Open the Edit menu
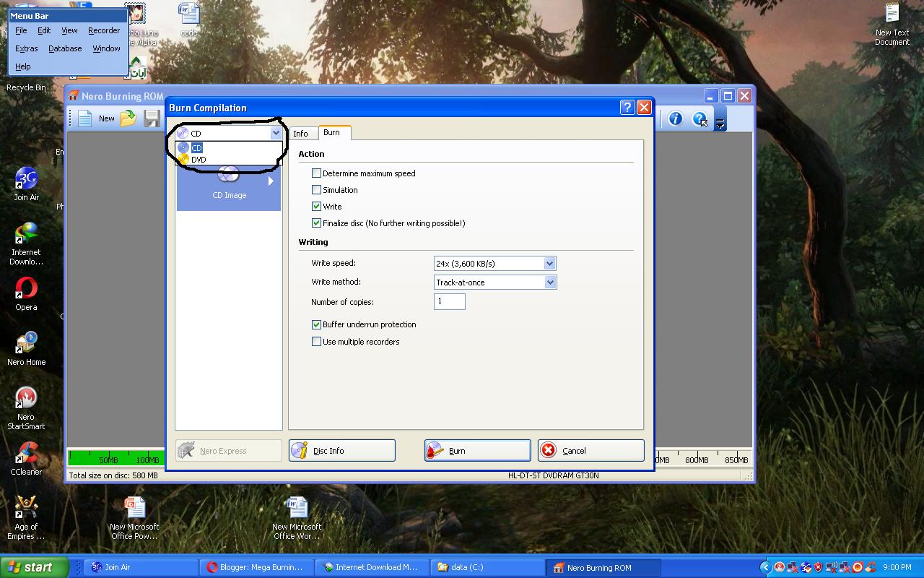This screenshot has height=578, width=924. 44,30
